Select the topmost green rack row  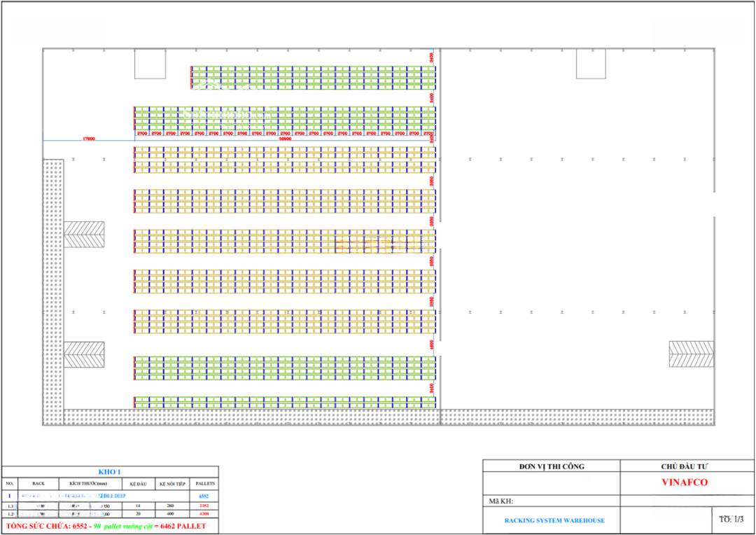pyautogui.click(x=311, y=78)
